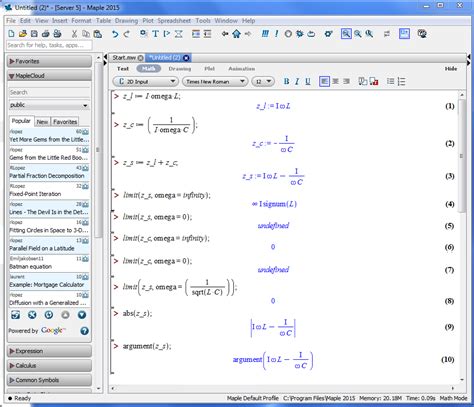Open the public group dropdown

click(49, 105)
